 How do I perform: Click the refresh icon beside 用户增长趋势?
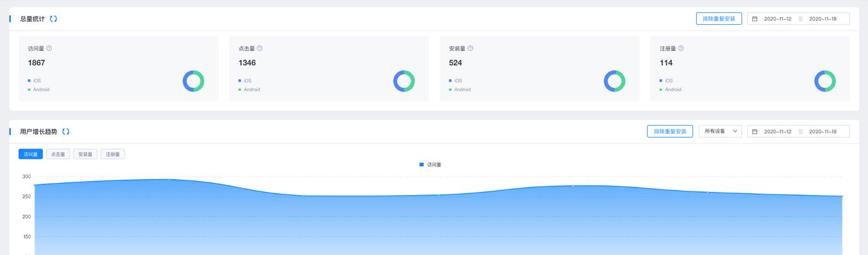tap(66, 132)
